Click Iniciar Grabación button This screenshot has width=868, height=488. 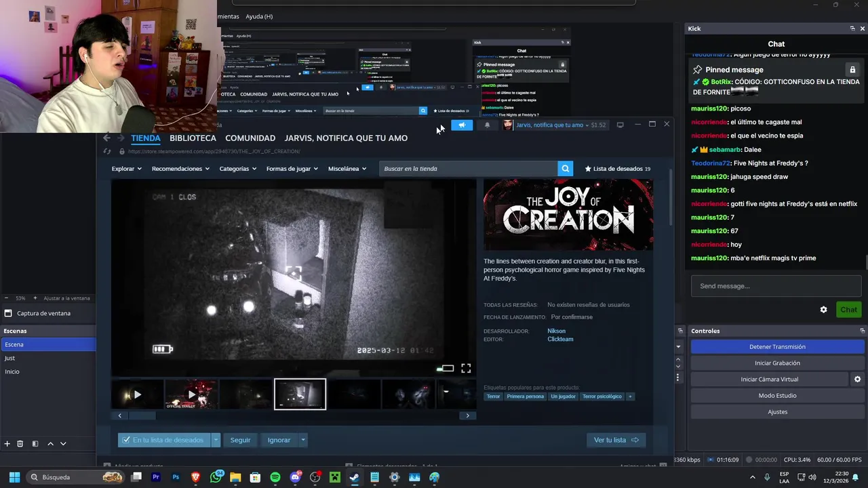pos(777,363)
